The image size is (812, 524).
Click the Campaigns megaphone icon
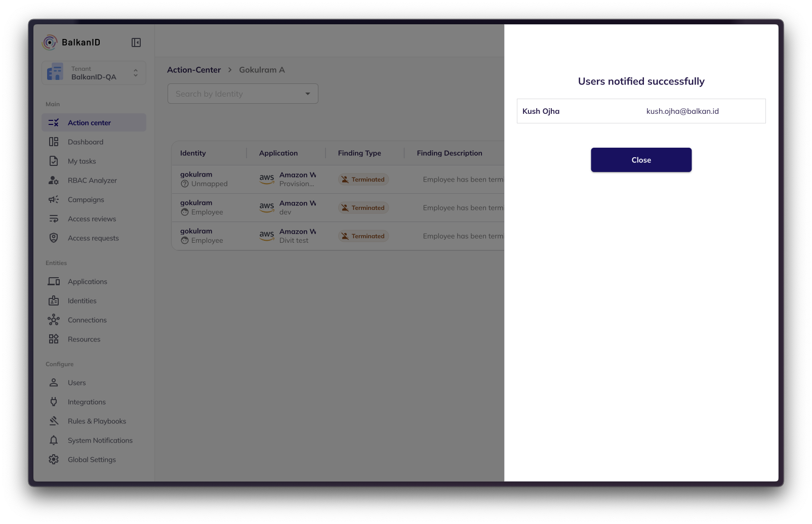click(x=54, y=200)
